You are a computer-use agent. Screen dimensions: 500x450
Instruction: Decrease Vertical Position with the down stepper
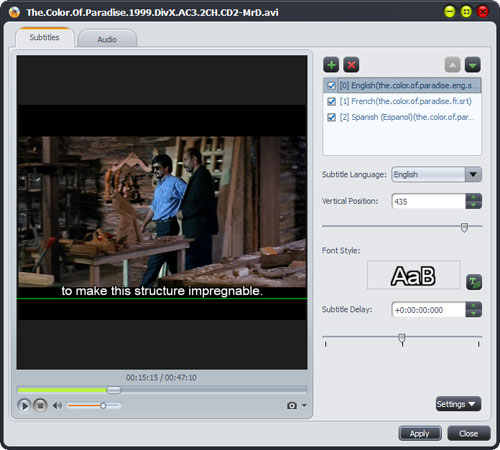click(474, 205)
